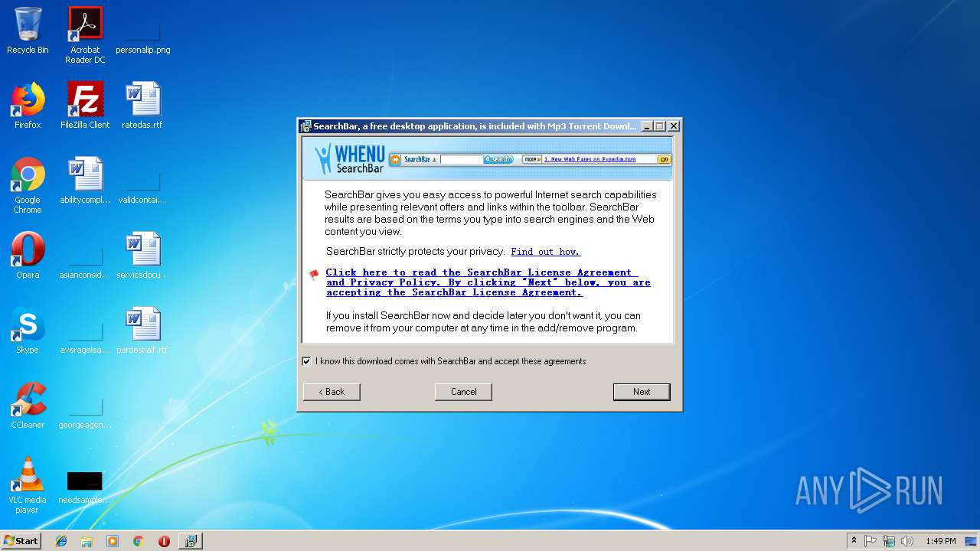
Task: Uncheck SearchBar agreement acceptance checkbox
Action: click(307, 361)
